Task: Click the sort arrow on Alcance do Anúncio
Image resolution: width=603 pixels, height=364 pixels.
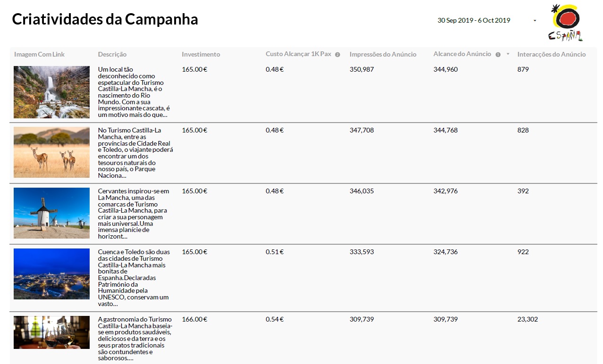Action: point(508,54)
